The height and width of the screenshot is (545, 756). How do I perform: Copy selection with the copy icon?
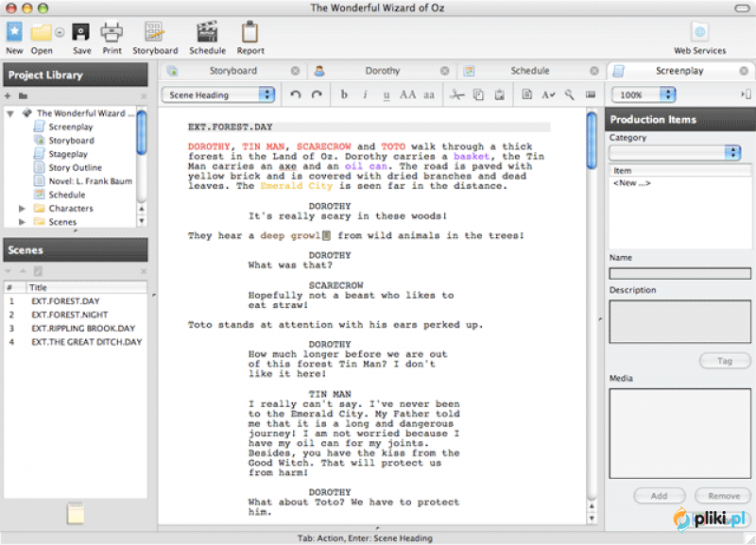(478, 95)
